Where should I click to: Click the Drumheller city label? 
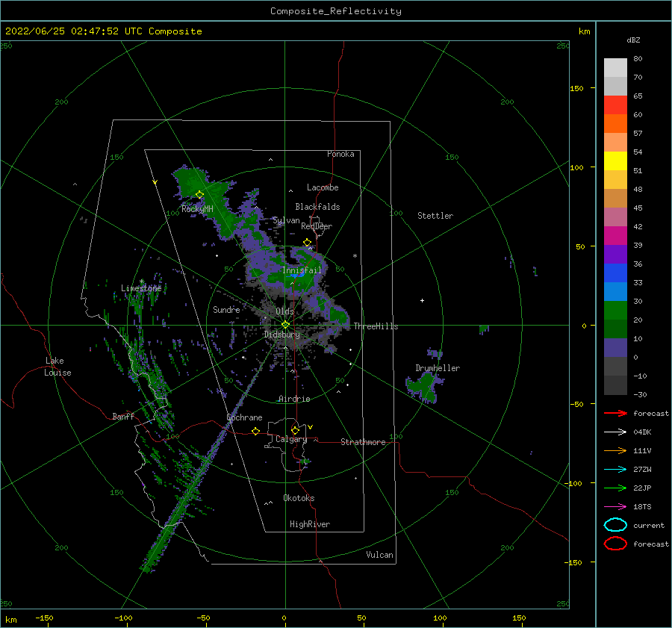click(438, 368)
